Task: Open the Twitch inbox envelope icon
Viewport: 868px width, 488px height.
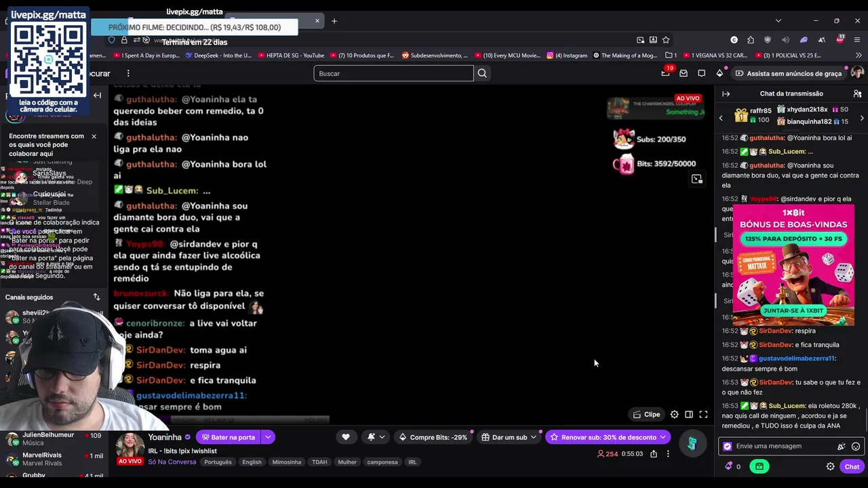Action: 684,73
